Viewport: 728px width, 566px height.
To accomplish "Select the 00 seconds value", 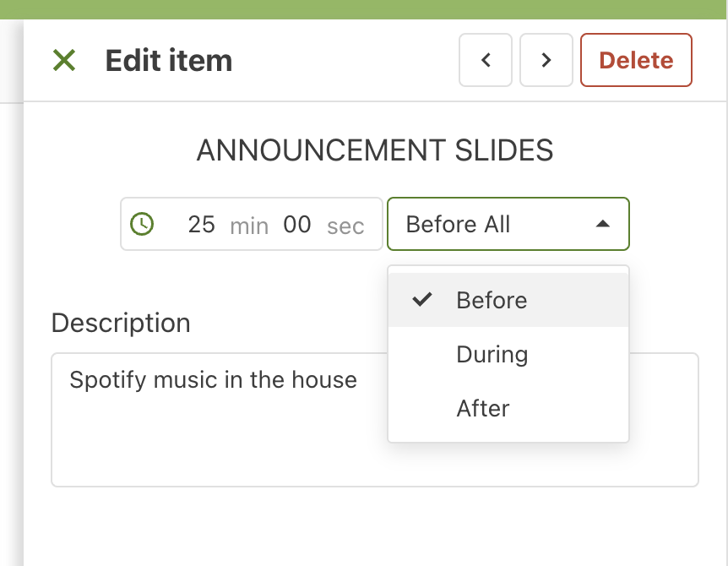I will tap(297, 225).
